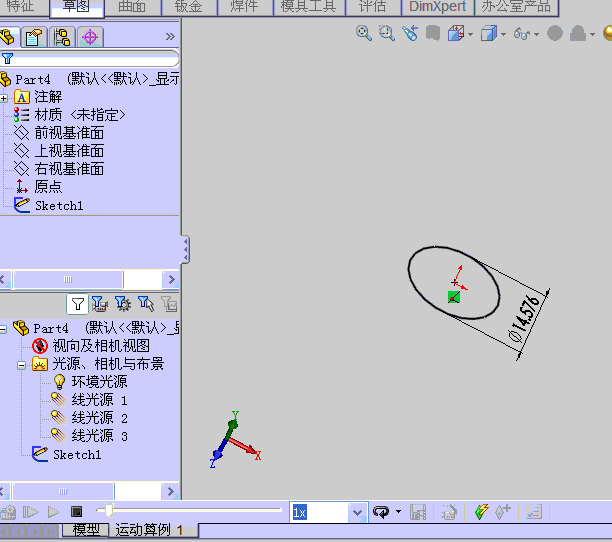Click the greyed Section View icon

[x=433, y=33]
